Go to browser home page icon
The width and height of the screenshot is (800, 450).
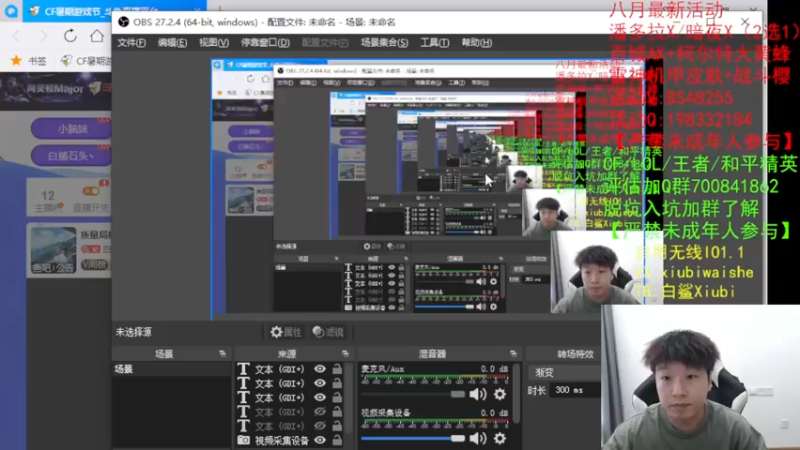click(x=96, y=36)
